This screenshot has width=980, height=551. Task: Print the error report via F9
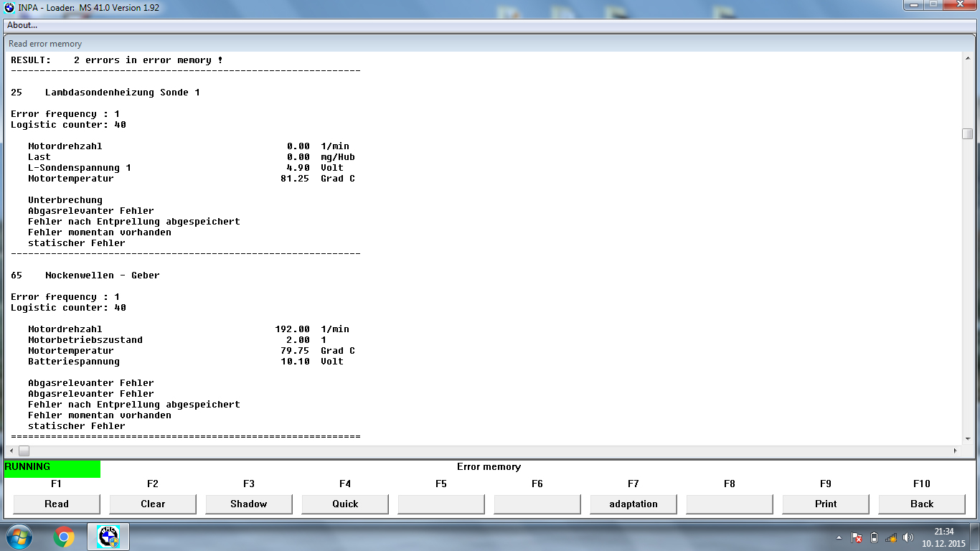tap(826, 504)
